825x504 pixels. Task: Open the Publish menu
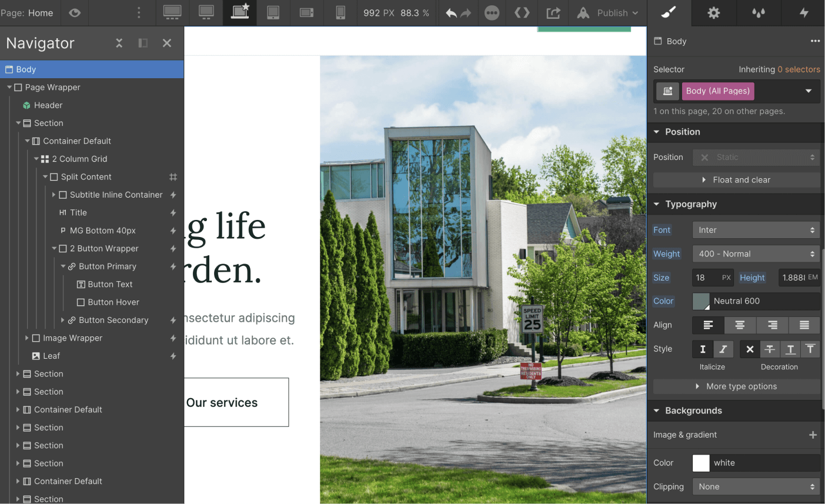pyautogui.click(x=612, y=12)
